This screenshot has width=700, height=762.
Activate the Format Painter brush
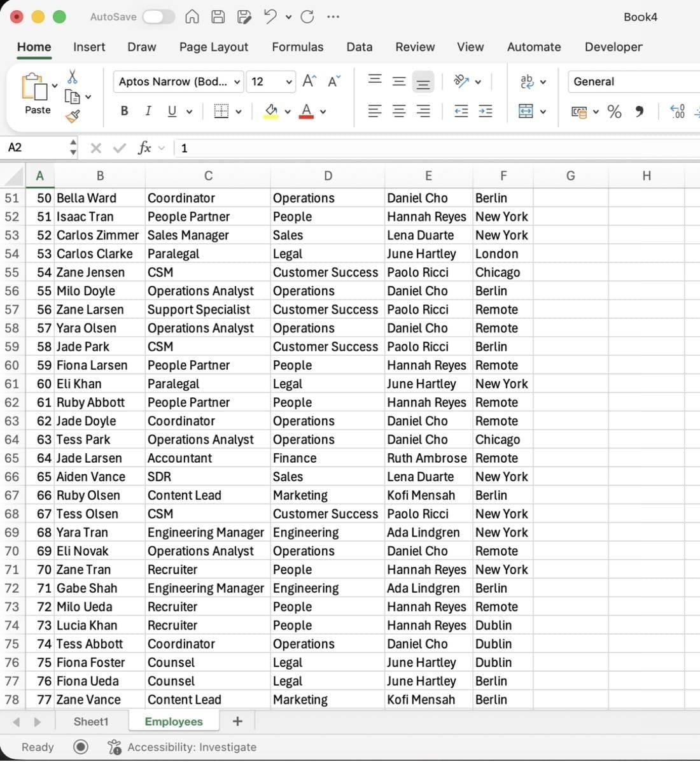[73, 116]
